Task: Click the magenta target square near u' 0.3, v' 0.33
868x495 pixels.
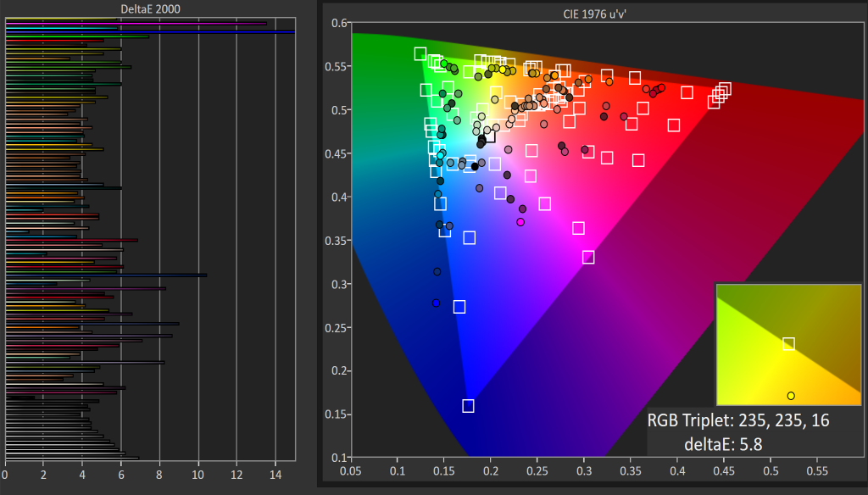Action: click(588, 258)
